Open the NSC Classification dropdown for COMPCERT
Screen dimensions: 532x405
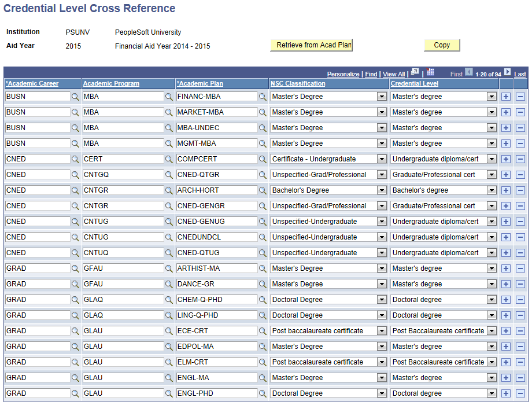coord(380,159)
